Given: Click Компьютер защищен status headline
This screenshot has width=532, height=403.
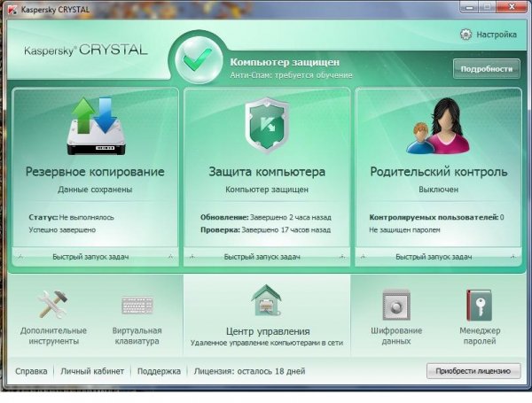Looking at the screenshot, I should pos(285,62).
